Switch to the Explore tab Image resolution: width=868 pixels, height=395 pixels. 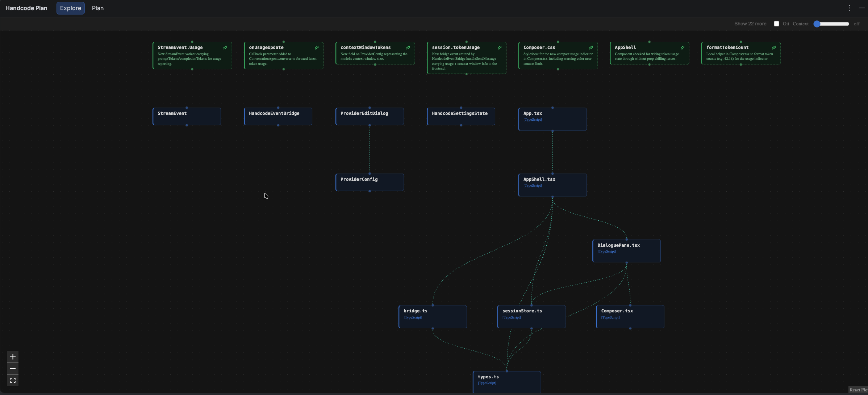tap(71, 8)
